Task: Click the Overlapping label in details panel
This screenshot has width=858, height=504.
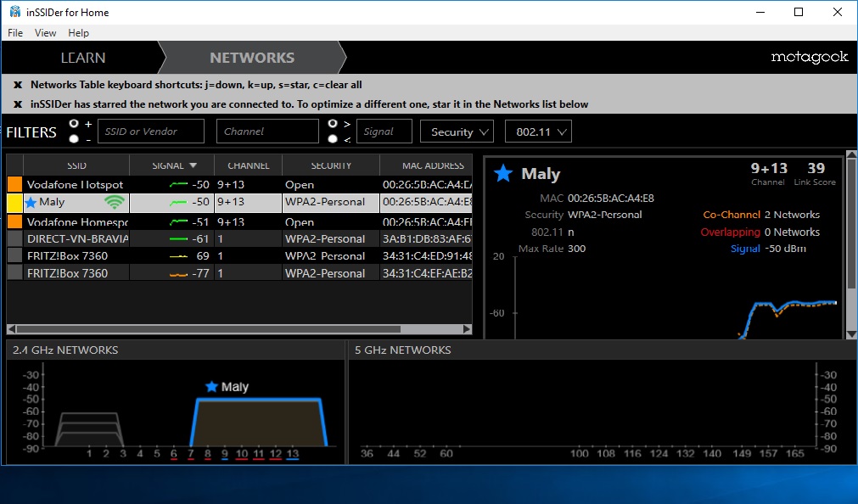Action: [x=731, y=232]
